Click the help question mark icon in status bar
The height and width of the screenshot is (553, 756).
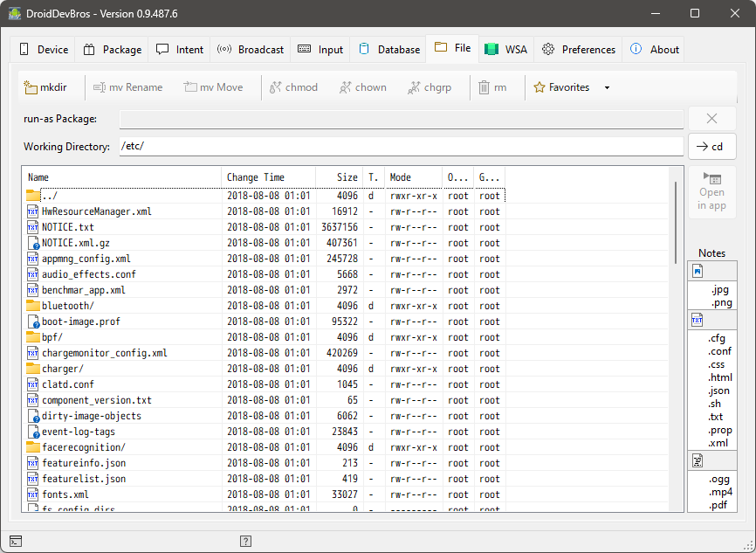[x=246, y=541]
